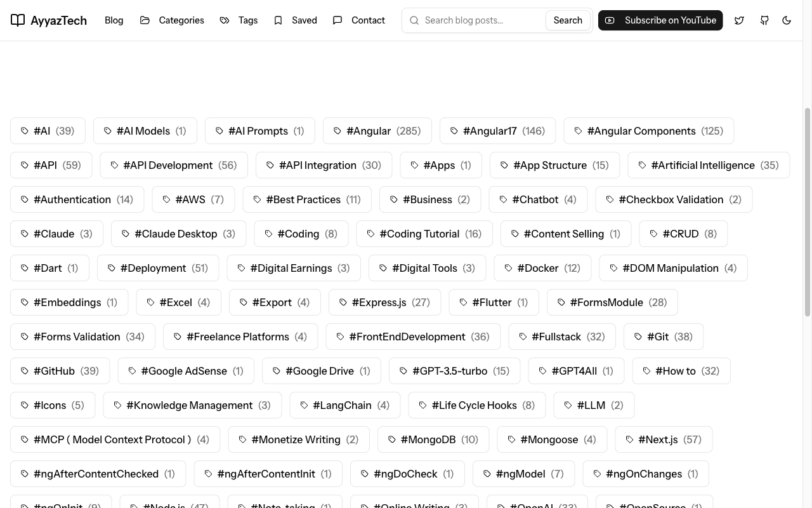Click the tag icon on #Next.js chip
Screen dimensions: 812x508
(629, 439)
